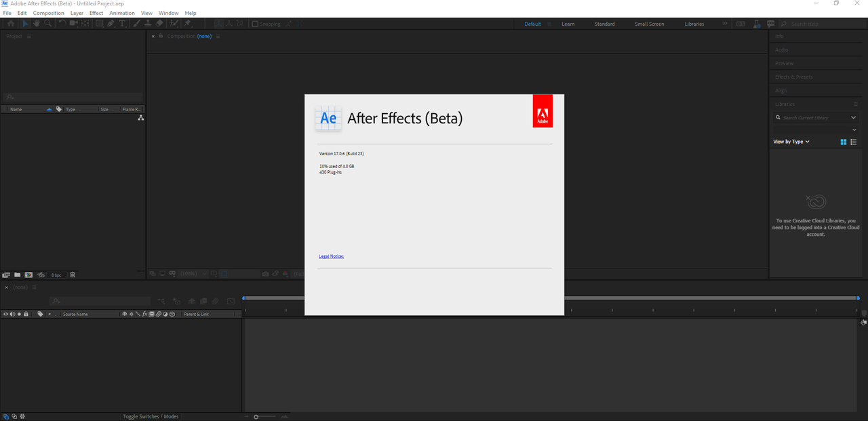Screen dimensions: 868x421
Task: Create a new folder in Project panel
Action: pos(17,275)
